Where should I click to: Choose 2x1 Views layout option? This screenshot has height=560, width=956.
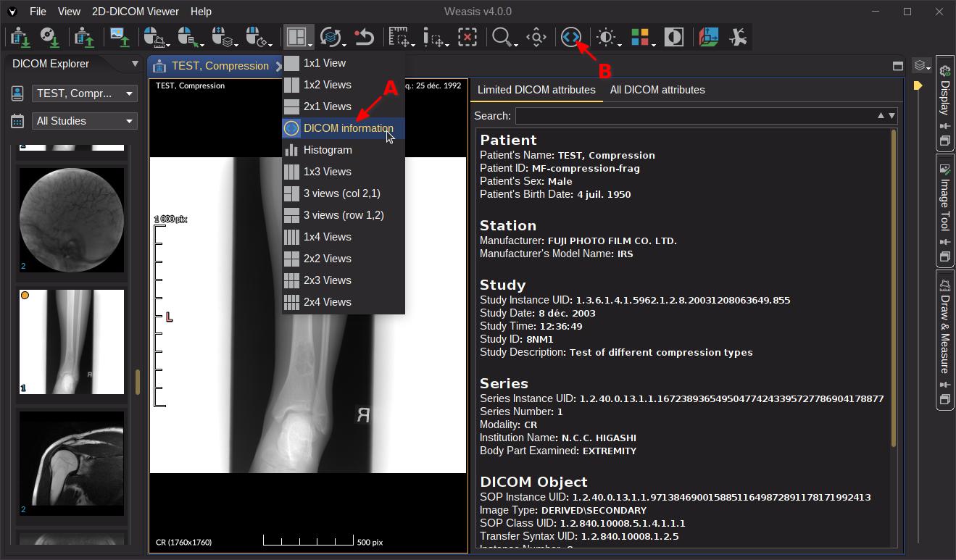(x=344, y=106)
